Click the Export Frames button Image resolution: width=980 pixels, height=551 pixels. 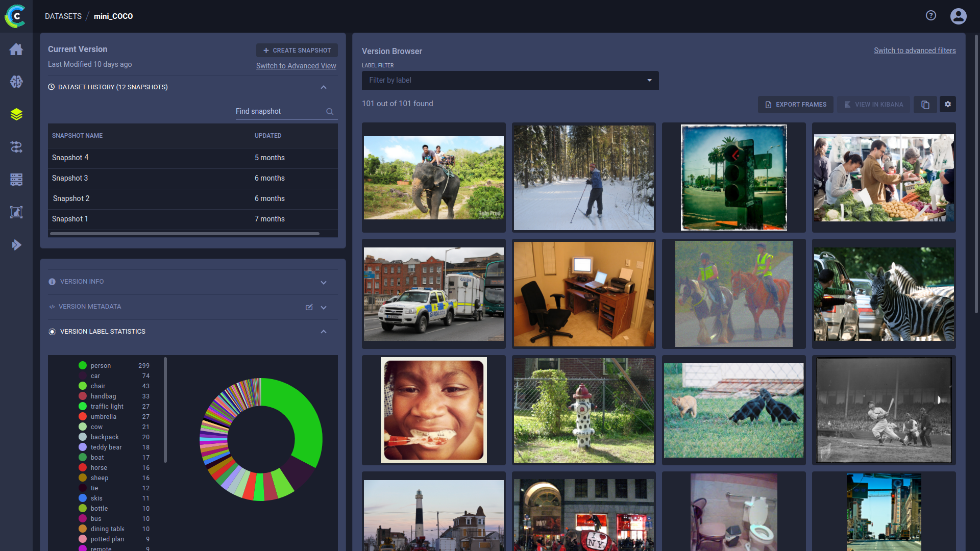click(795, 105)
